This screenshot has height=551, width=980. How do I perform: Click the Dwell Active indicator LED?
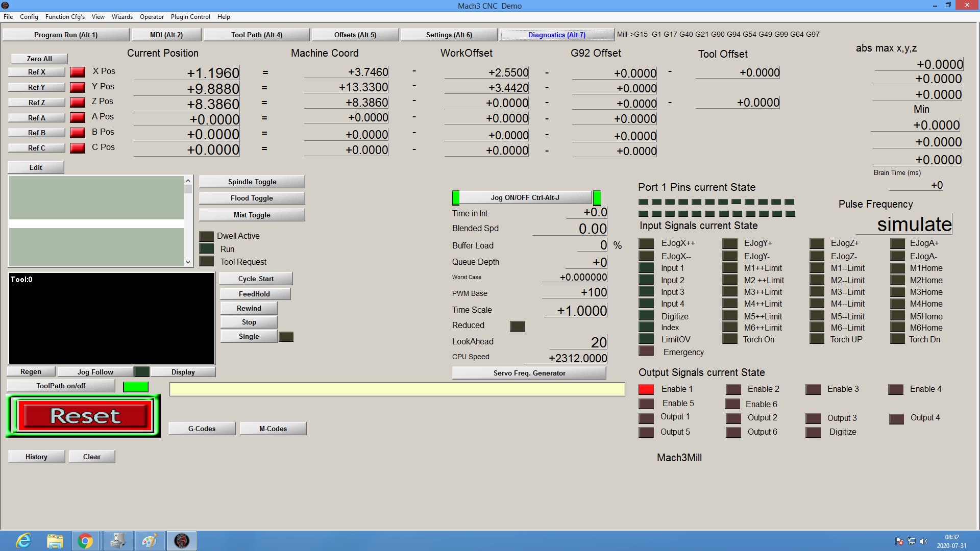point(207,236)
